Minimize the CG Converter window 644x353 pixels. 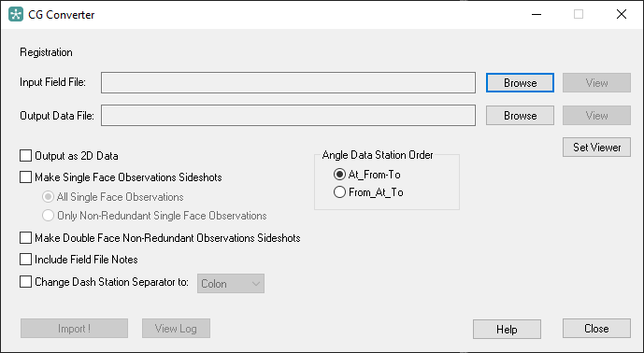click(x=537, y=14)
